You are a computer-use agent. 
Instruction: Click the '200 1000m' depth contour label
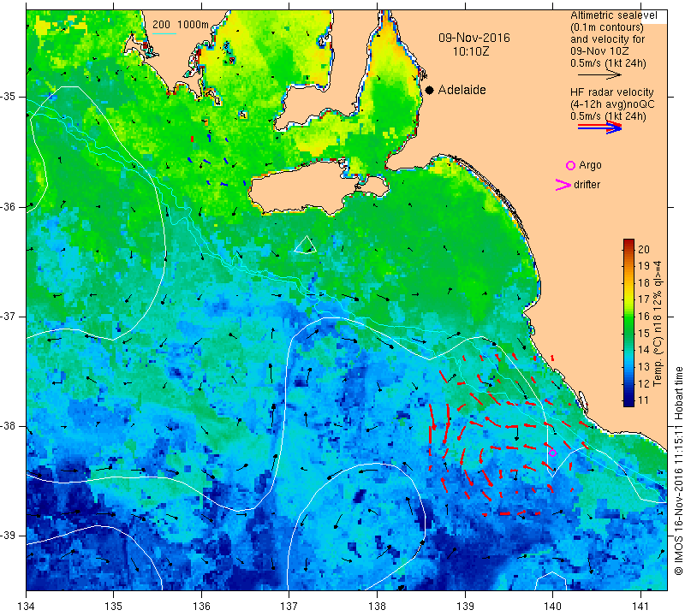point(181,25)
